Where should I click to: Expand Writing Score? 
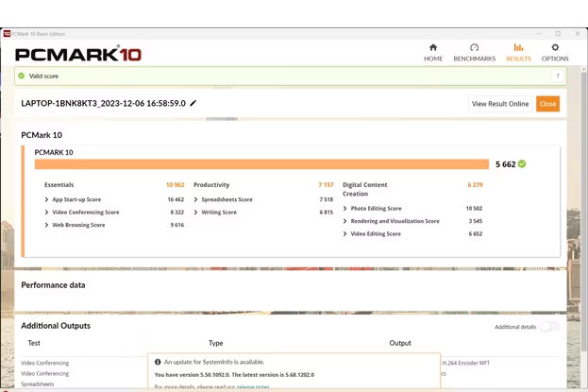(x=195, y=213)
